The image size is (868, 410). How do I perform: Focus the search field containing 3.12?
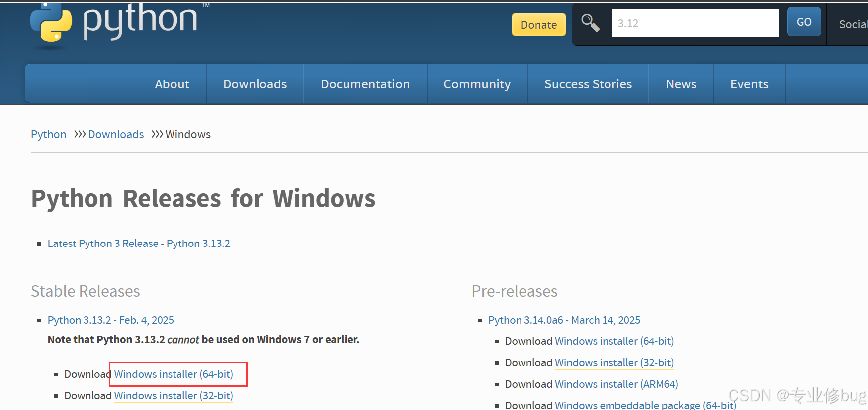[x=695, y=23]
